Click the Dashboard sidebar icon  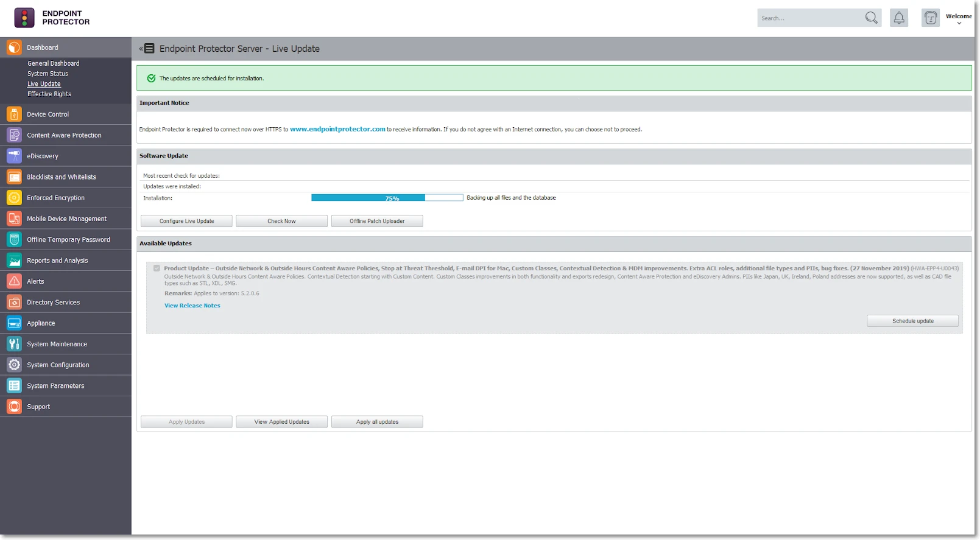(14, 47)
